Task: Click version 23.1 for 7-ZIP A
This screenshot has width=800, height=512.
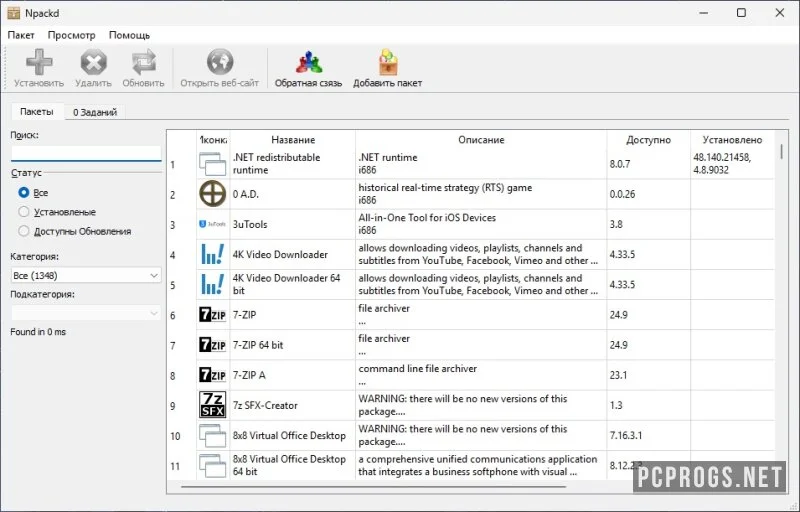Action: 618,375
